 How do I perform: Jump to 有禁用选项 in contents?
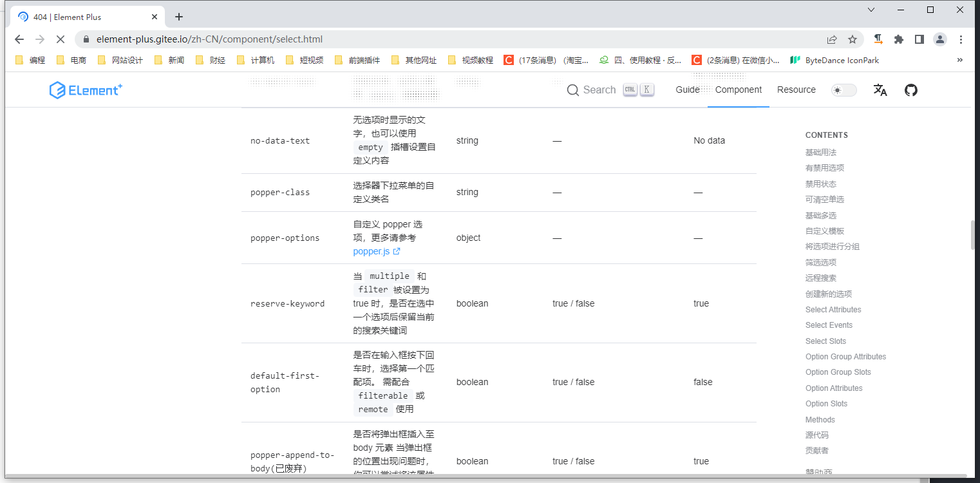click(x=825, y=168)
